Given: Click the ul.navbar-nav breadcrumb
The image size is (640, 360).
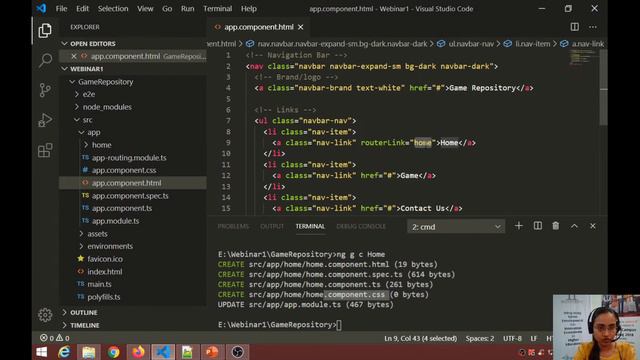Looking at the screenshot, I should click(x=471, y=44).
